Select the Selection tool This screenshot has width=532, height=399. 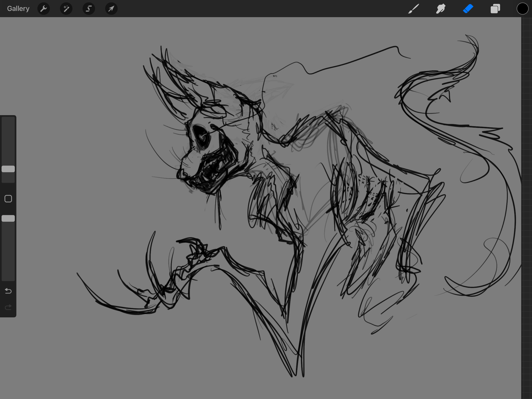point(89,9)
